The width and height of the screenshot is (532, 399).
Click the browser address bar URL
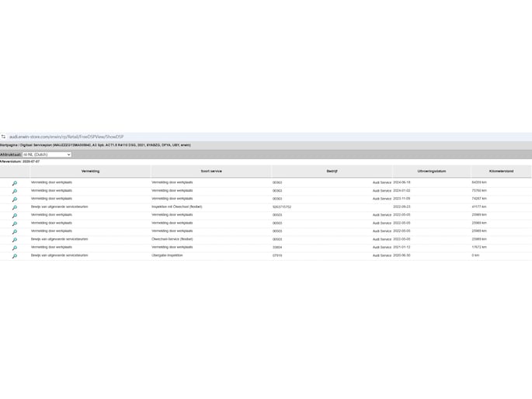click(66, 137)
